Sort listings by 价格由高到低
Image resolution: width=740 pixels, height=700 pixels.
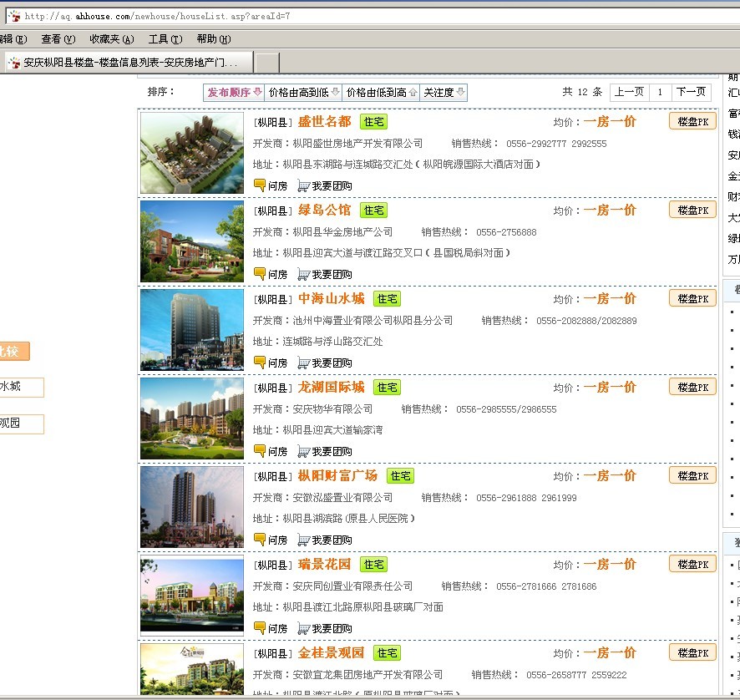click(x=303, y=92)
